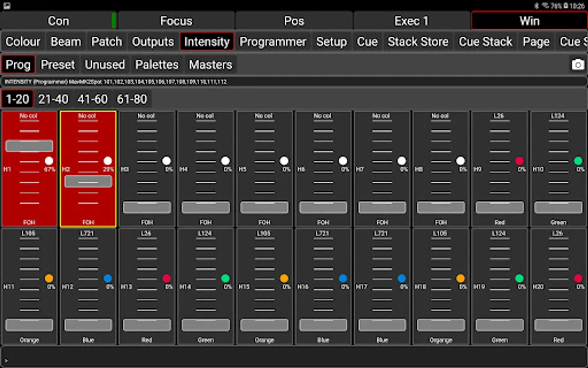Image resolution: width=588 pixels, height=368 pixels.
Task: Open the Focus tab
Action: (176, 21)
